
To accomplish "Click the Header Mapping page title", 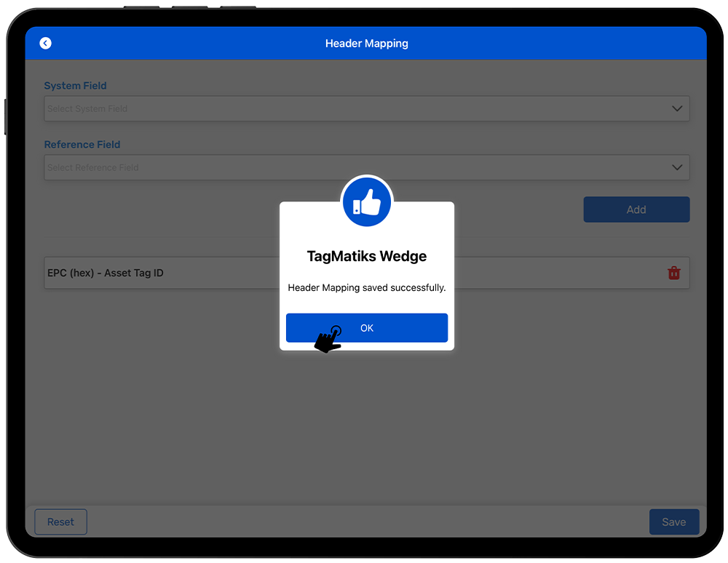I will point(366,44).
